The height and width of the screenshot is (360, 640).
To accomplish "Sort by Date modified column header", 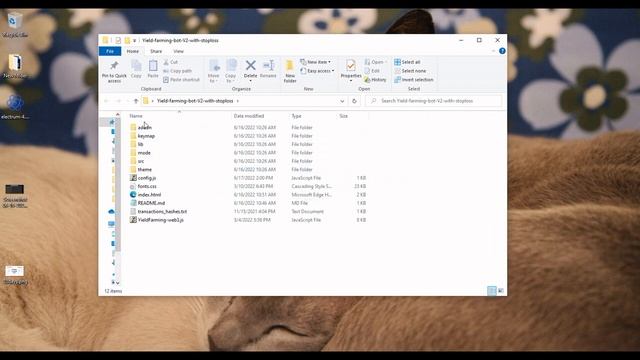I will pyautogui.click(x=249, y=116).
